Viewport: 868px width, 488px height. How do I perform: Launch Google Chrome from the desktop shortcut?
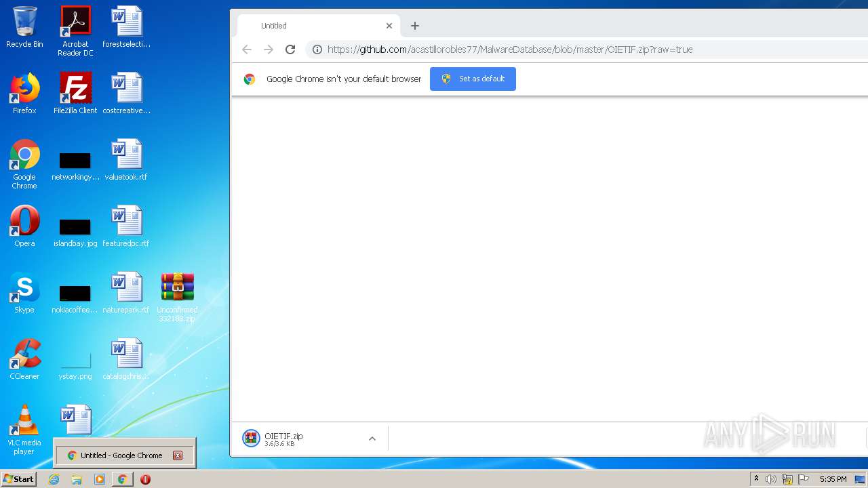(24, 164)
